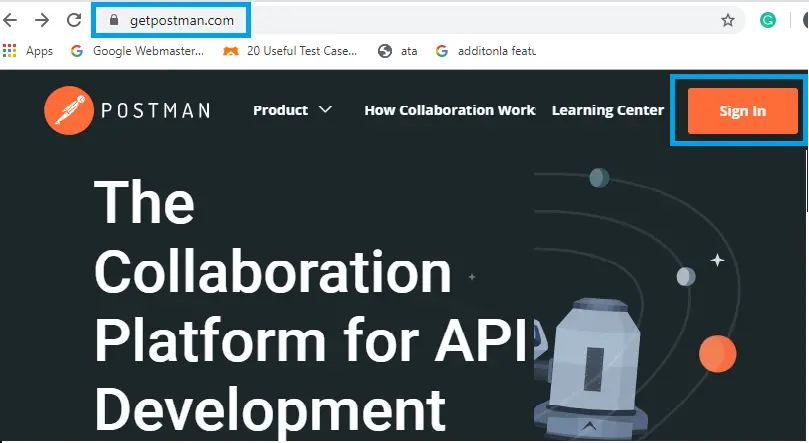Open the ata bookmark
Screen dimensions: 809x443
[x=398, y=51]
